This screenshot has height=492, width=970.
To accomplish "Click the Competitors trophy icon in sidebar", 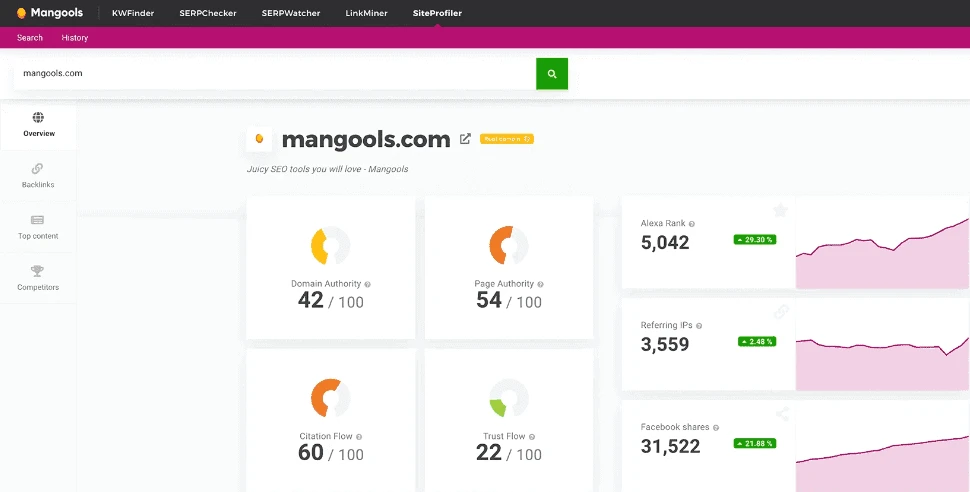I will (x=38, y=271).
